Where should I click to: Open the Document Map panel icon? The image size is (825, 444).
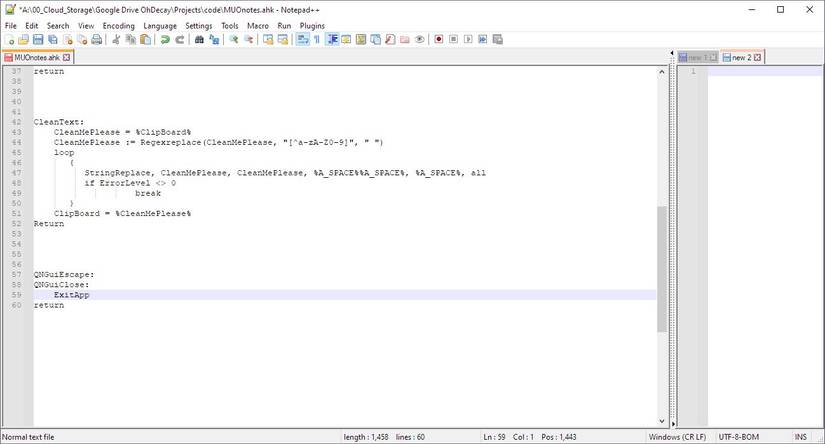(x=361, y=39)
